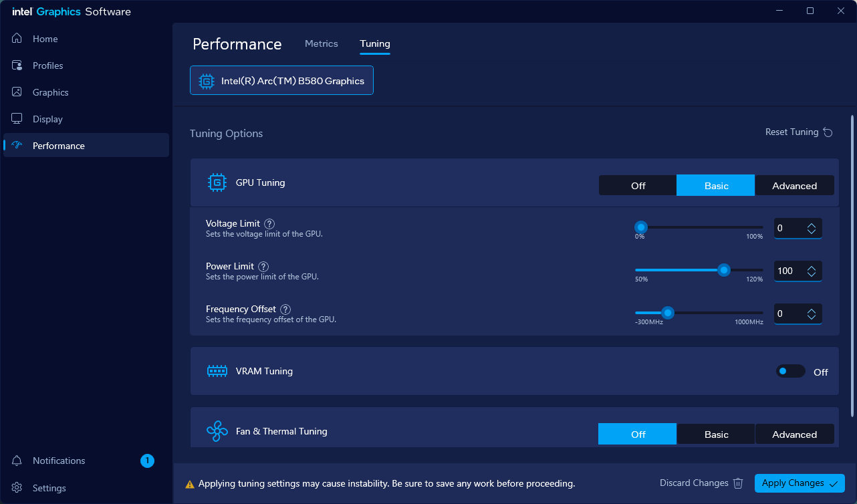Minimize the Intel Graphics Software window
Screen dimensions: 857x504
tap(779, 11)
